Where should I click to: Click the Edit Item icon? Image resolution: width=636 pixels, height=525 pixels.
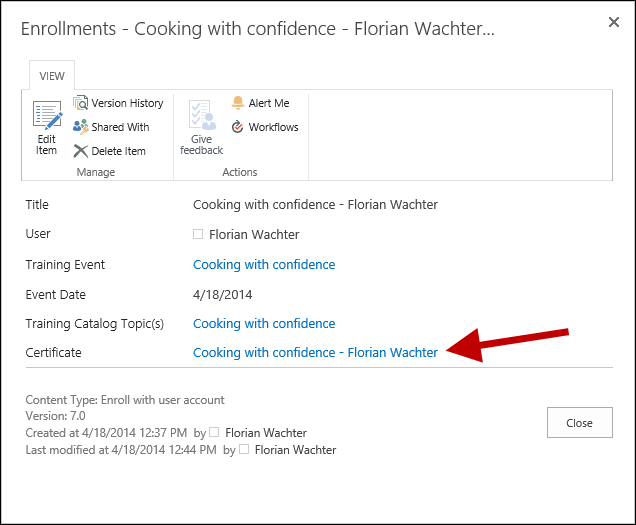pyautogui.click(x=47, y=116)
